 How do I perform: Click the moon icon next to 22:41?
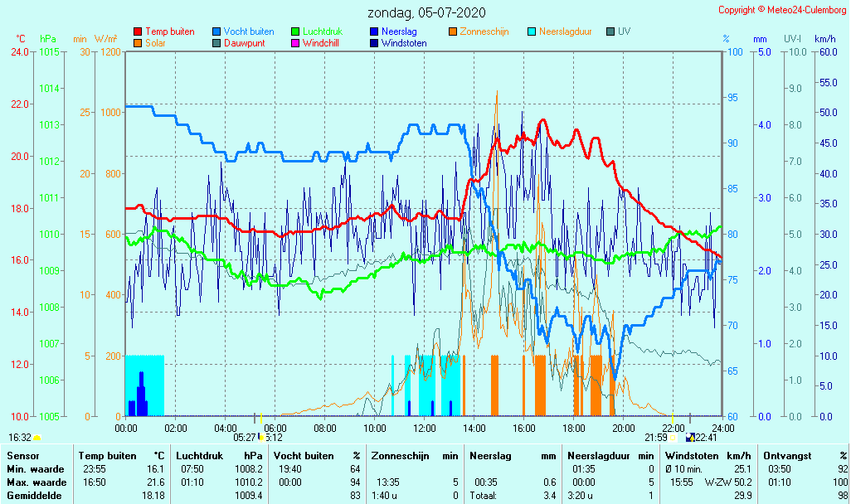(690, 438)
